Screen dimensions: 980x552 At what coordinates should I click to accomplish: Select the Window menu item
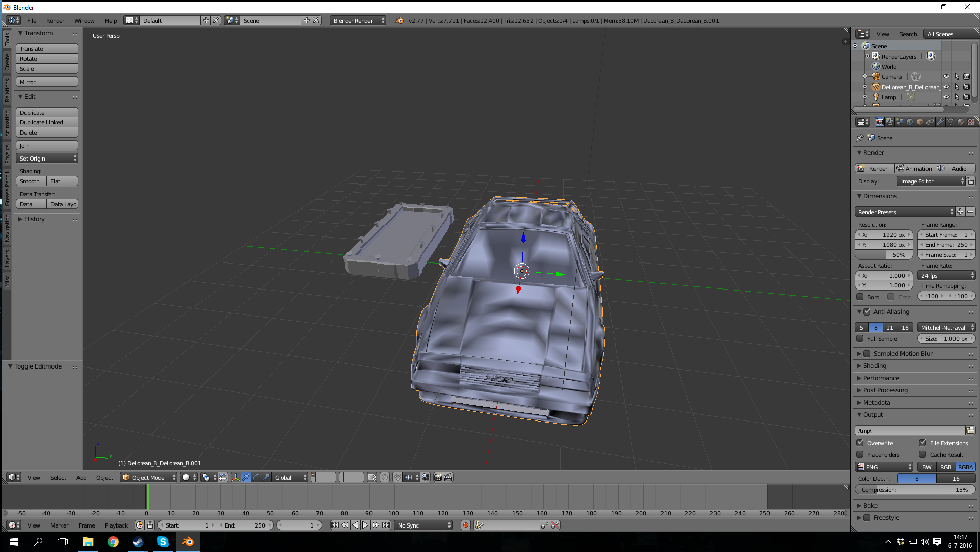coord(84,20)
